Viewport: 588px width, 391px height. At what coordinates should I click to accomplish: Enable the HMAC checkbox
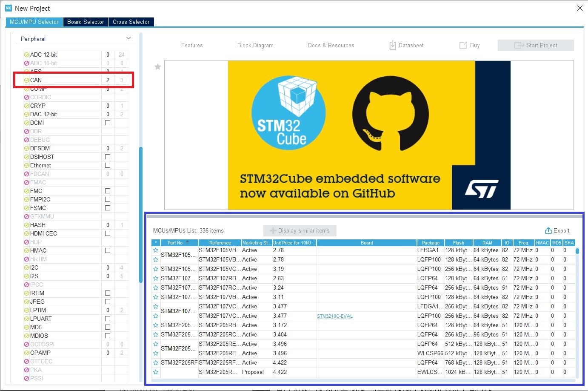pos(108,250)
